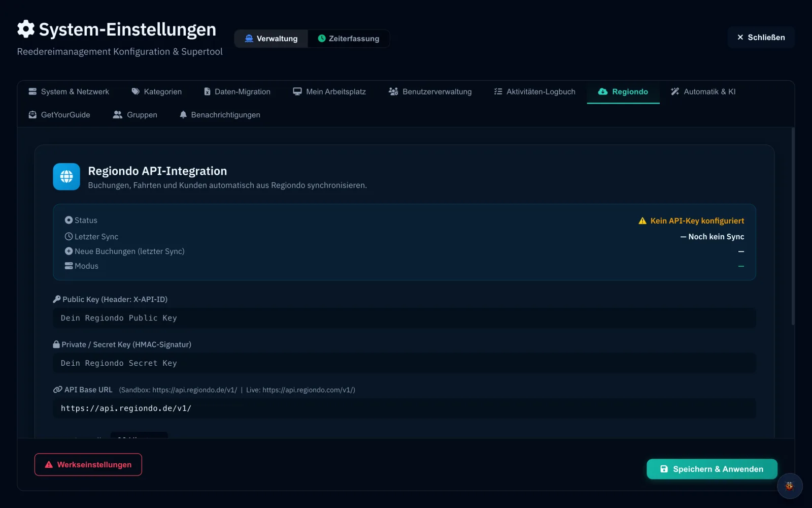Click the Sandbox/Live URL hint text
This screenshot has width=812, height=508.
pyautogui.click(x=237, y=390)
